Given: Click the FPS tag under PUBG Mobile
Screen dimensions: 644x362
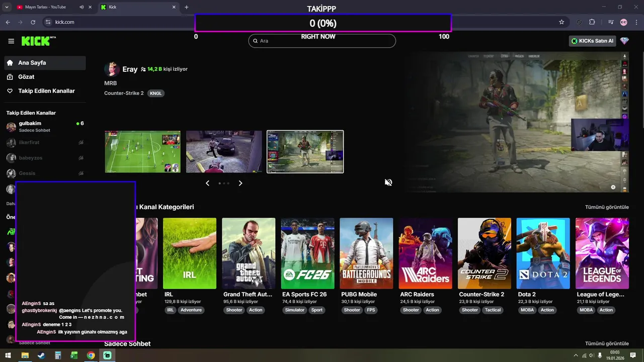Looking at the screenshot, I should [371, 310].
